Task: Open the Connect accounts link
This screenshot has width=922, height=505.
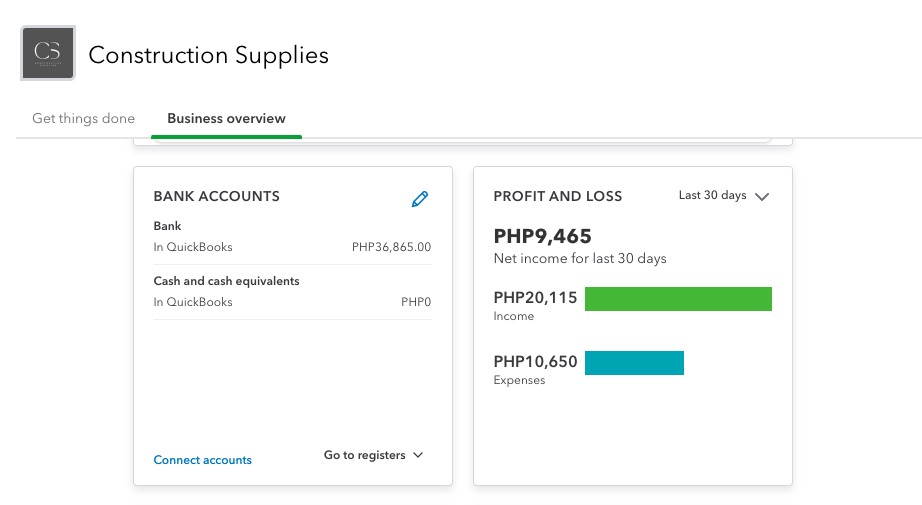Action: pyautogui.click(x=202, y=460)
